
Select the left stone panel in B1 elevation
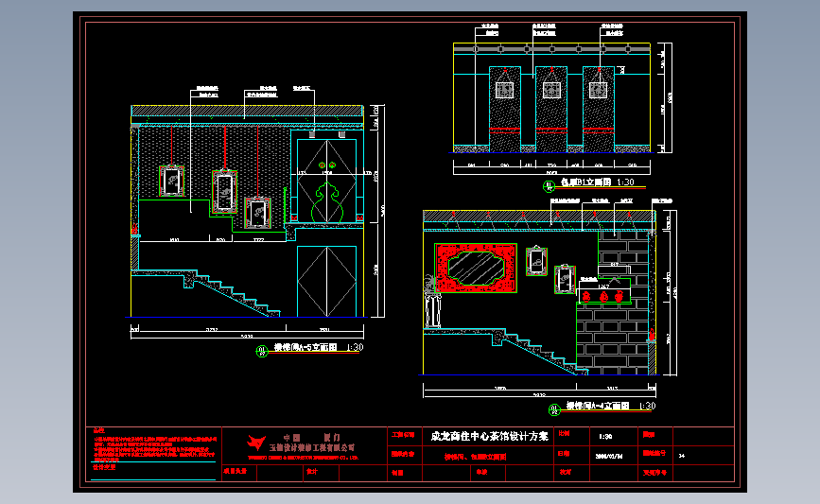click(505, 110)
